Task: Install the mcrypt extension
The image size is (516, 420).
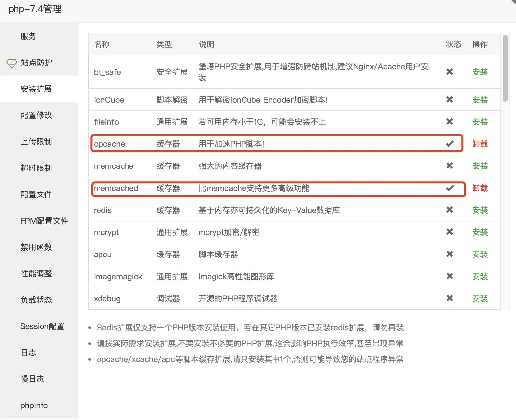Action: [480, 232]
